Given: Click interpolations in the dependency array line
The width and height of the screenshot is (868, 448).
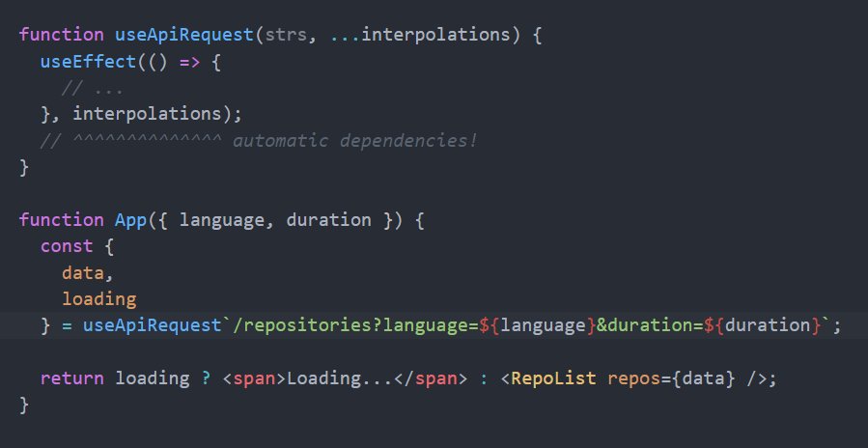Looking at the screenshot, I should (147, 114).
